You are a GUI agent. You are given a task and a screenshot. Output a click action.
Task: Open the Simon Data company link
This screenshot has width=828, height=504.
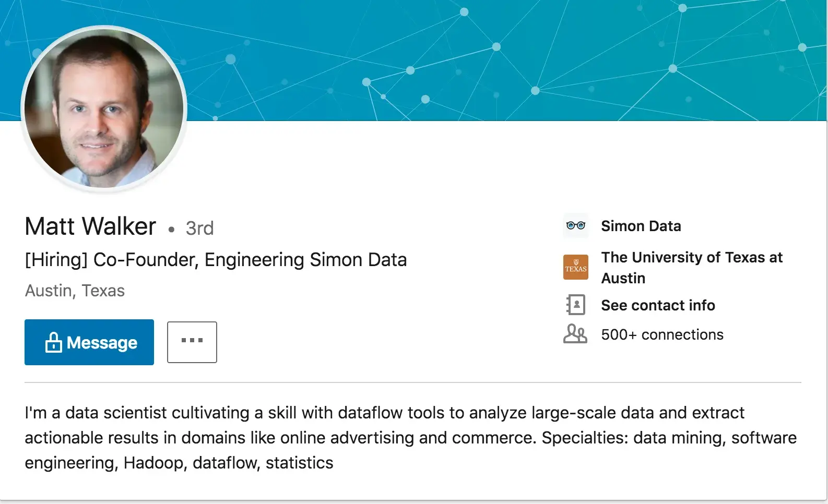click(x=641, y=226)
